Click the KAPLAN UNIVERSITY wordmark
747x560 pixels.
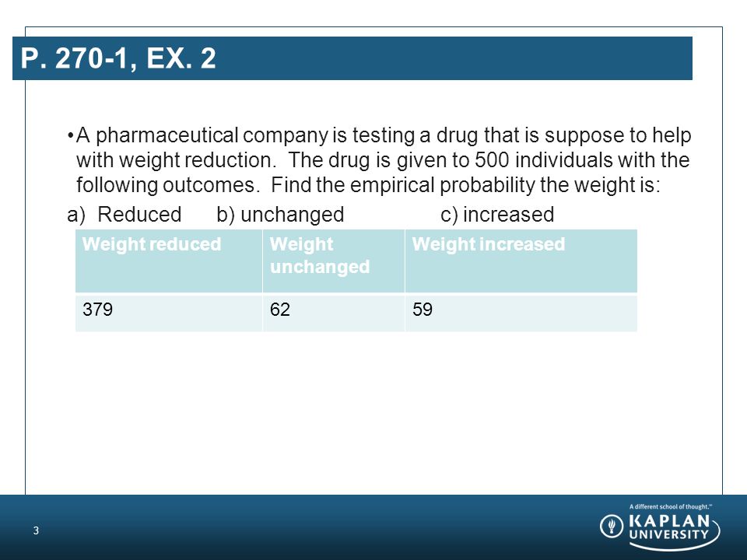click(x=669, y=527)
